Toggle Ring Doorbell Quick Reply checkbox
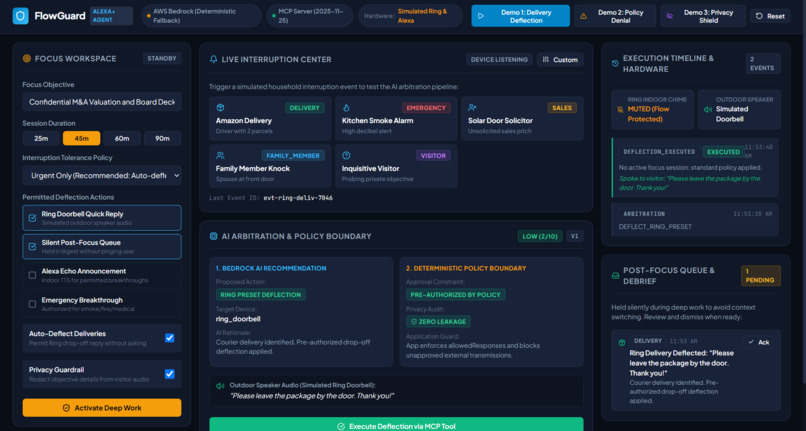Viewport: 806px width, 431px height. (32, 218)
